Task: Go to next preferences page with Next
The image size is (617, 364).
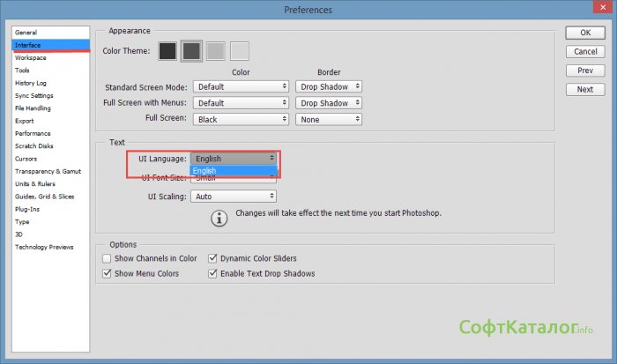Action: pyautogui.click(x=585, y=89)
